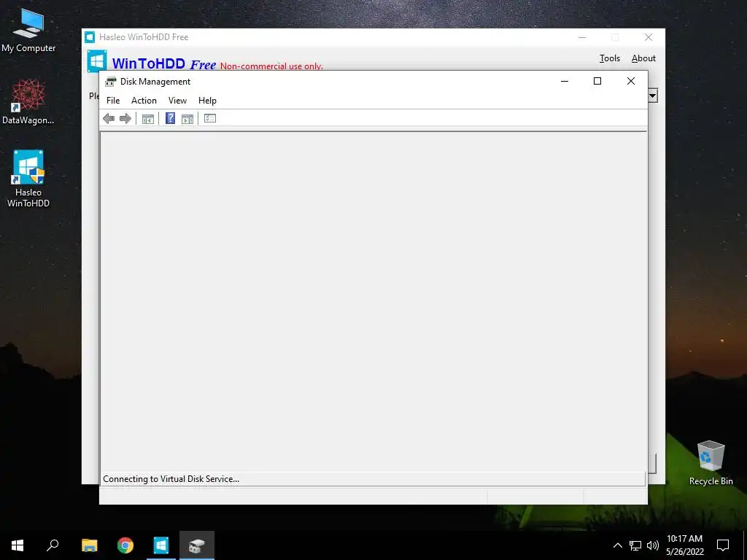747x560 pixels.
Task: Show hidden tray icons chevron
Action: tap(617, 545)
